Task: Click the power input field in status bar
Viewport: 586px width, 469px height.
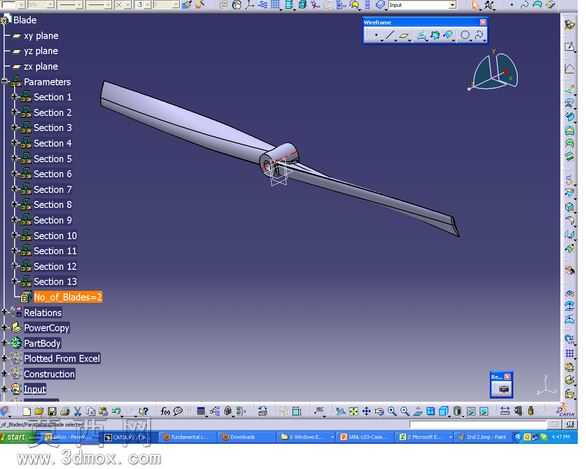Action: 479,424
